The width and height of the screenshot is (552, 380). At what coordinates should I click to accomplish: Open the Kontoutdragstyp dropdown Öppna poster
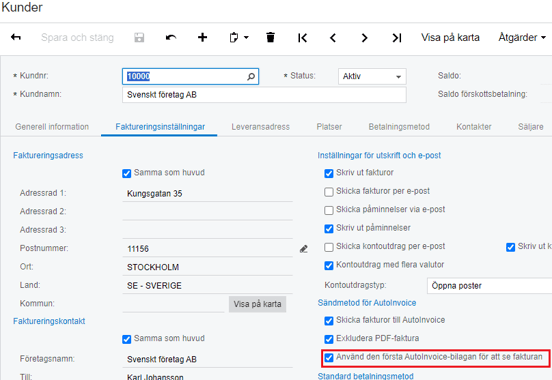coord(489,286)
